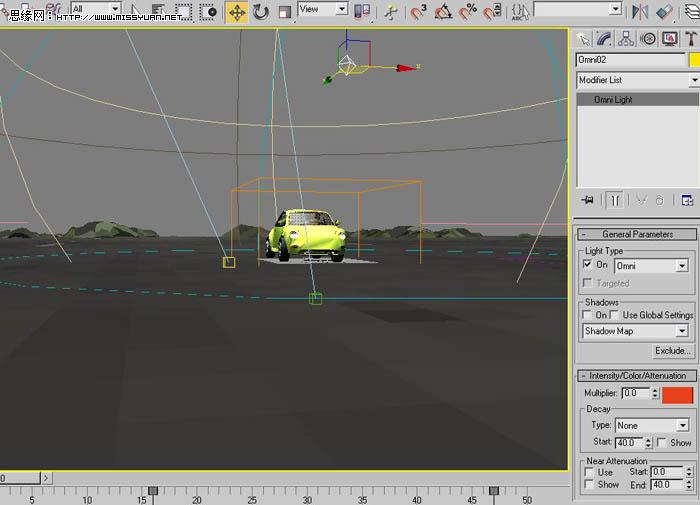Screen dimensions: 700x505
Task: Open the Create command panel tab
Action: click(x=583, y=39)
